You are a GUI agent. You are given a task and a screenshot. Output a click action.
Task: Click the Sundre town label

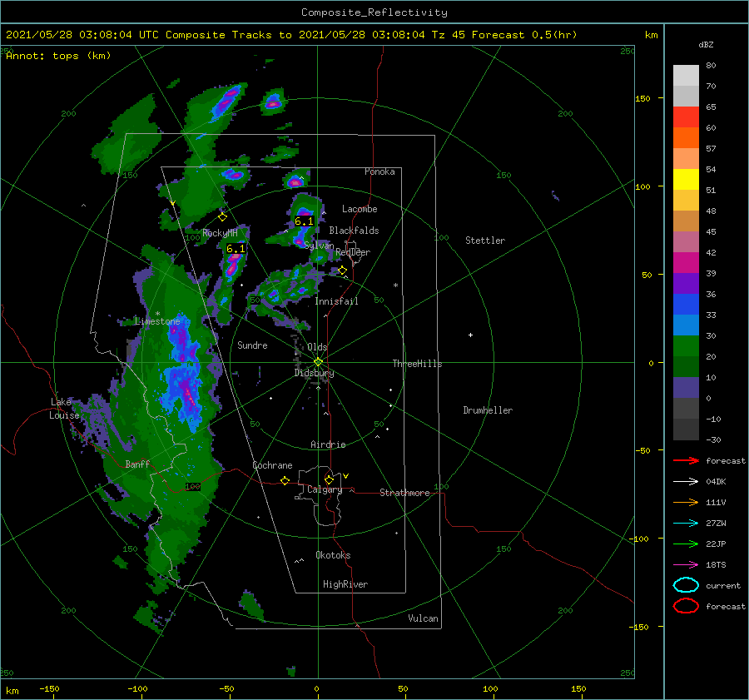252,345
